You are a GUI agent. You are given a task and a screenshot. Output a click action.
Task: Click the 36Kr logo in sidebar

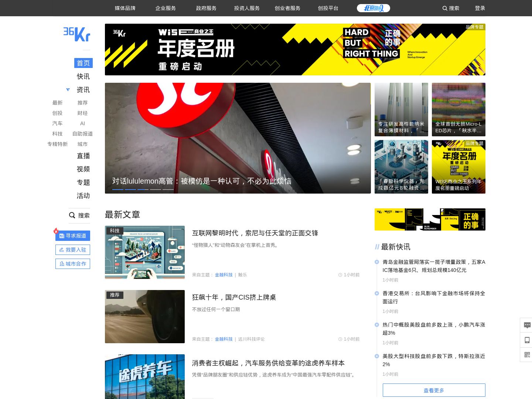coord(76,34)
